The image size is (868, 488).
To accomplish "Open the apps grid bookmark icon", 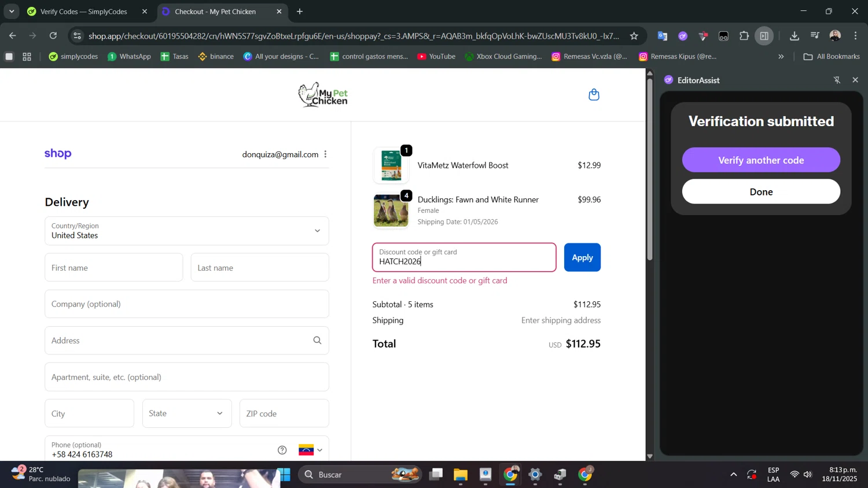I will coord(27,57).
